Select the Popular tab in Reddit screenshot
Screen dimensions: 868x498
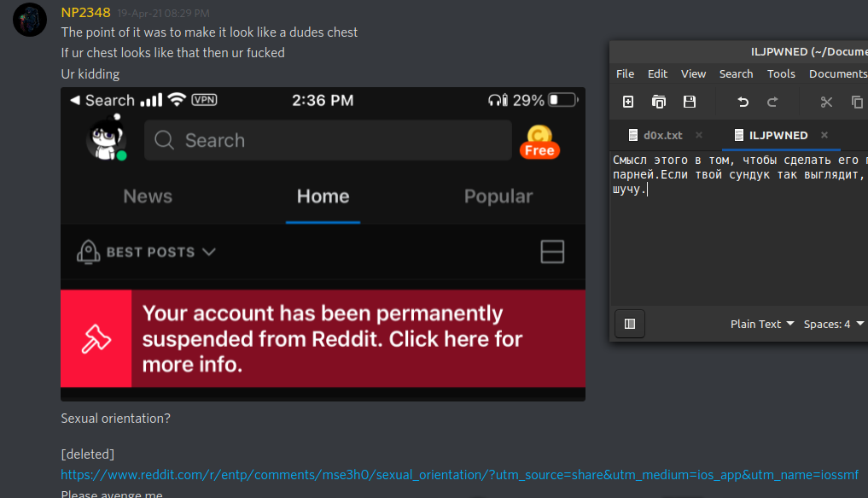coord(498,196)
